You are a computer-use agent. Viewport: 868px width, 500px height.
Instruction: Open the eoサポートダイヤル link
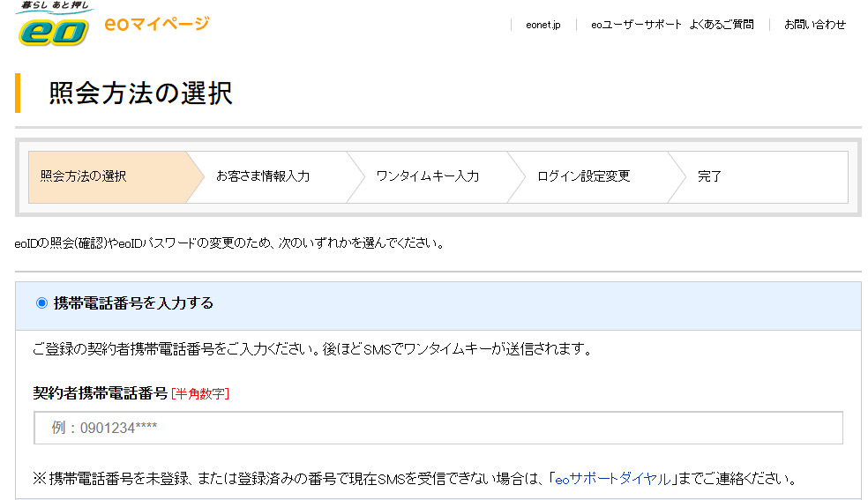point(612,480)
